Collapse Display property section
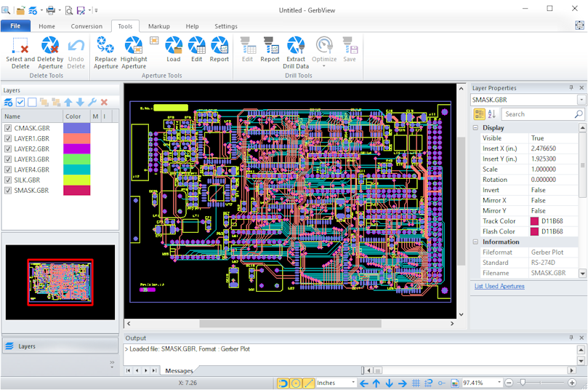 pos(475,127)
